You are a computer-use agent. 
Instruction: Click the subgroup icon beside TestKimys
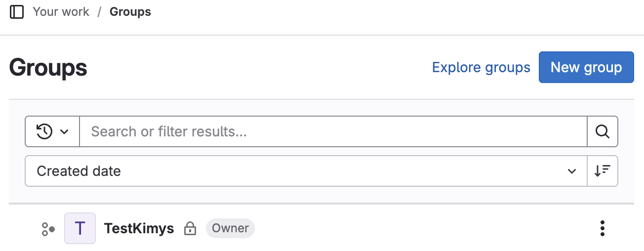click(48, 229)
